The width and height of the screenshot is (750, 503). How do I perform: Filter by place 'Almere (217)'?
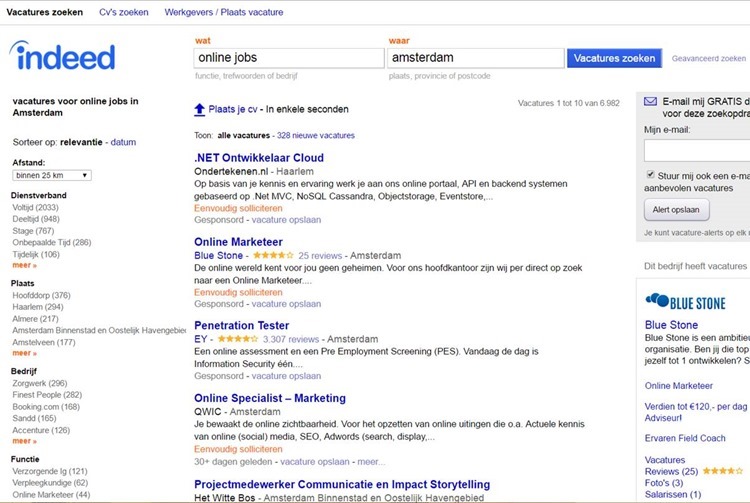click(x=35, y=319)
